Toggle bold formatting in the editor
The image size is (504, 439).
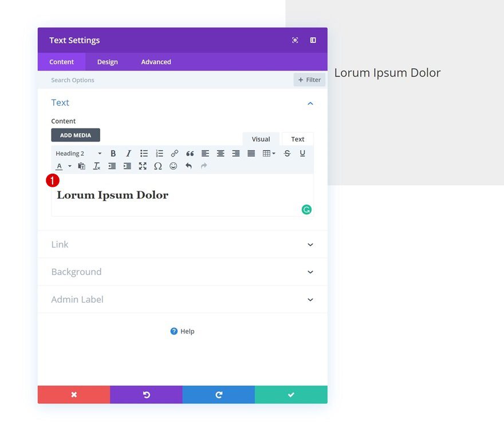(113, 153)
